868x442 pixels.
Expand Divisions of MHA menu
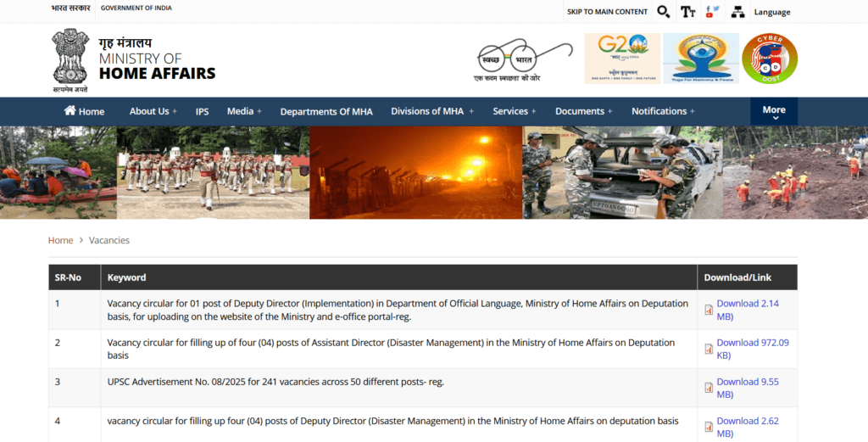click(432, 111)
